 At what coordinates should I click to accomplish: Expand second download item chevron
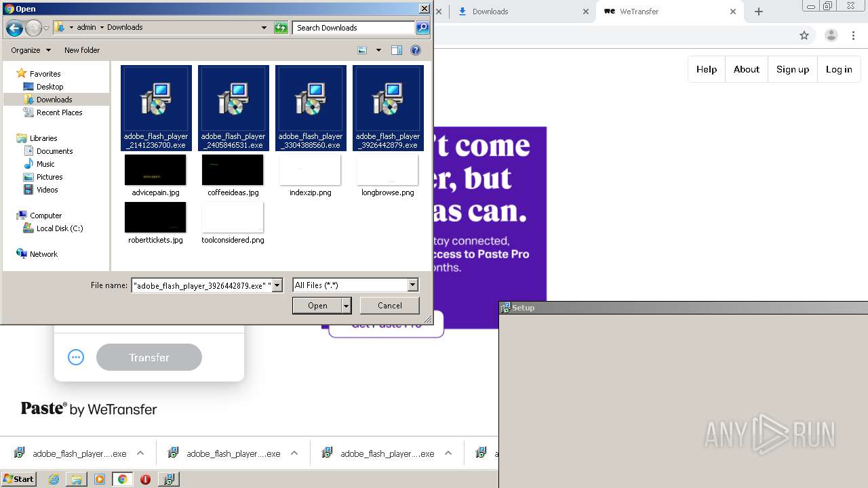(x=294, y=453)
